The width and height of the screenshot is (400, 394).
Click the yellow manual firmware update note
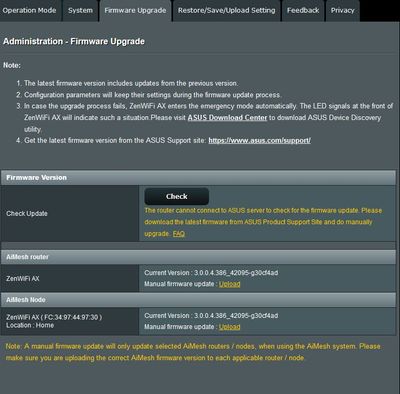pos(193,352)
